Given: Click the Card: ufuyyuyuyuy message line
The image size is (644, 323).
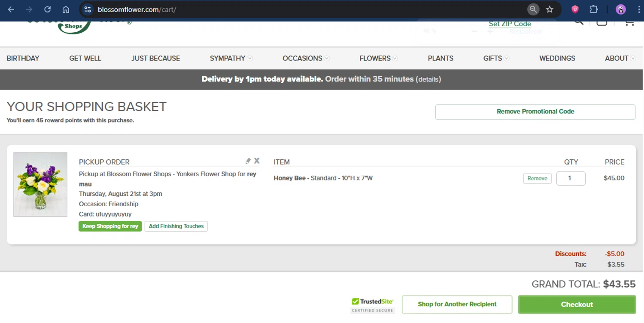Looking at the screenshot, I should click(105, 214).
